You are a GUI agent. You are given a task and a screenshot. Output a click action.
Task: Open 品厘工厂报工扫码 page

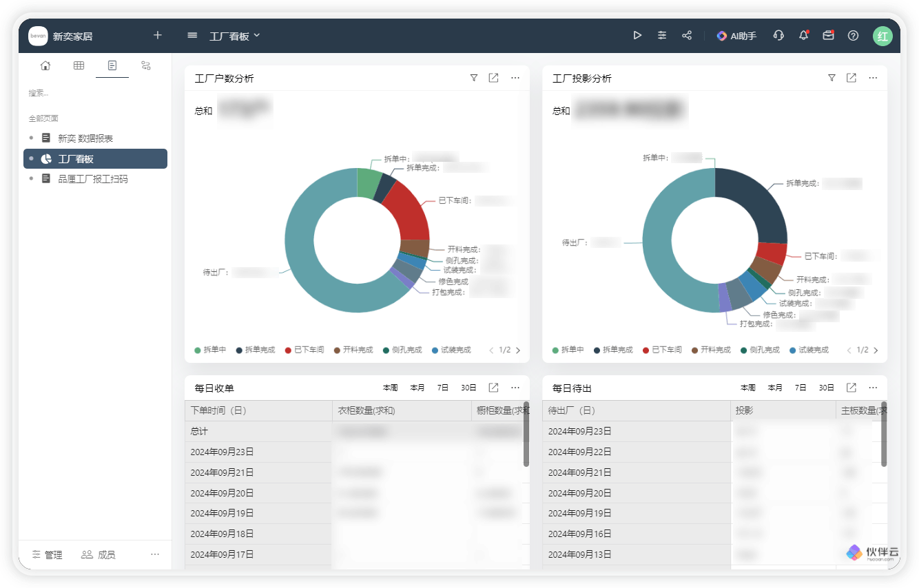tap(95, 179)
